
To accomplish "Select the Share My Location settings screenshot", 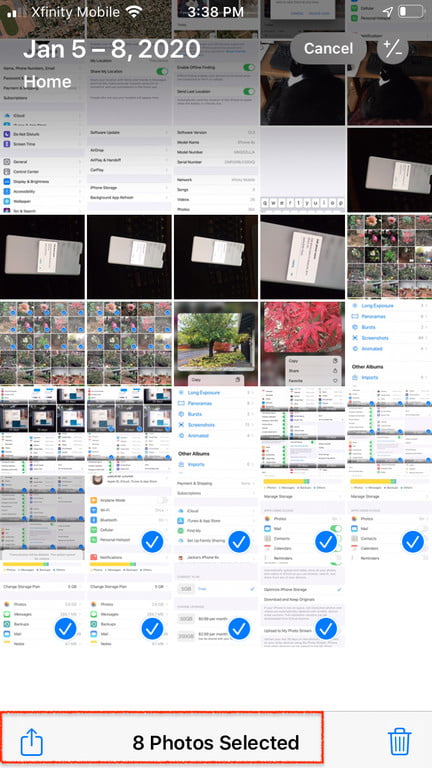I will pyautogui.click(x=129, y=83).
